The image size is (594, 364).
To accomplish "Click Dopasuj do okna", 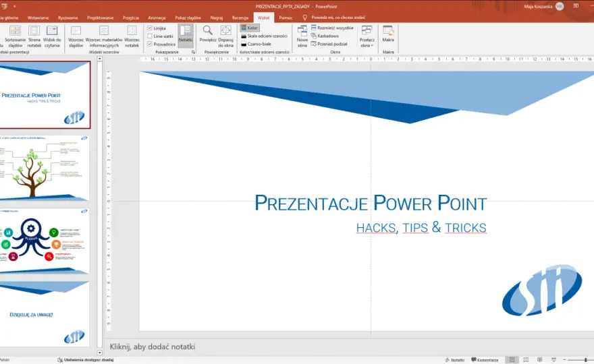I will (225, 36).
